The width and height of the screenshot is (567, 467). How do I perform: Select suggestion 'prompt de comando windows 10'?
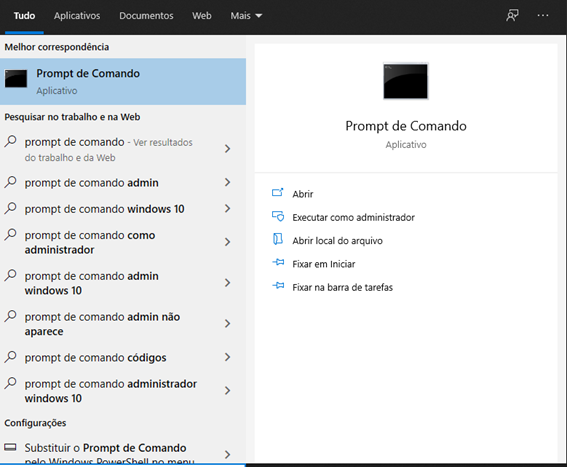click(123, 208)
